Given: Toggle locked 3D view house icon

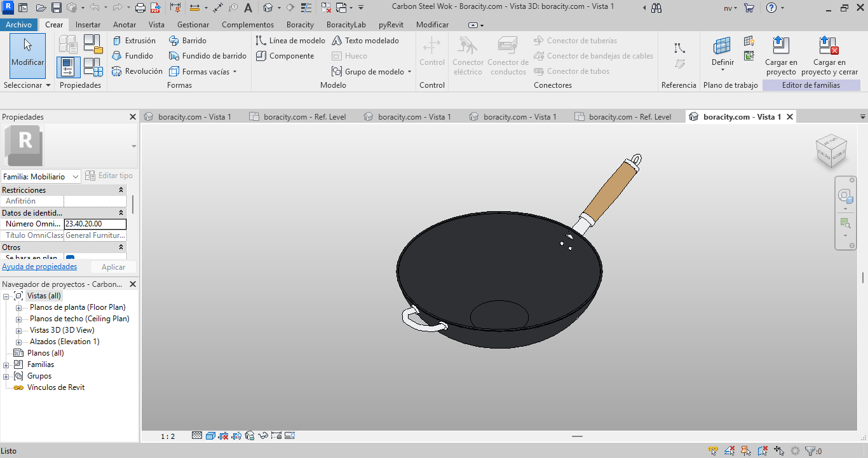Looking at the screenshot, I should (x=250, y=436).
